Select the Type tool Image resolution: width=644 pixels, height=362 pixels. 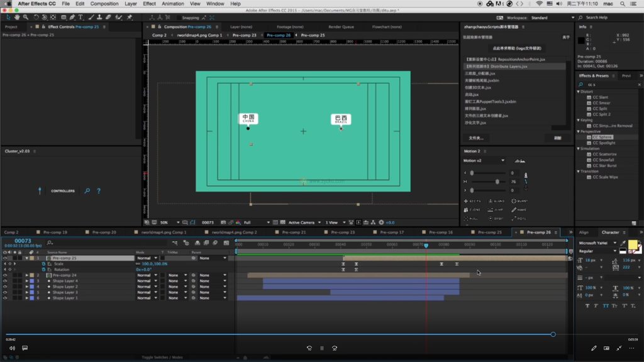pos(80,17)
